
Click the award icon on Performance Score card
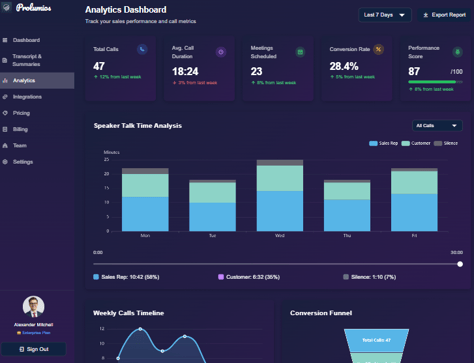click(457, 52)
